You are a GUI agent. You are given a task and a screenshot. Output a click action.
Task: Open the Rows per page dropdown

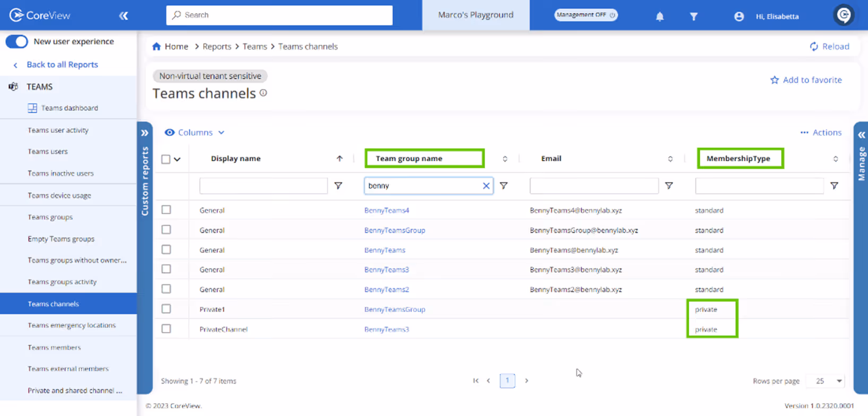pos(826,381)
